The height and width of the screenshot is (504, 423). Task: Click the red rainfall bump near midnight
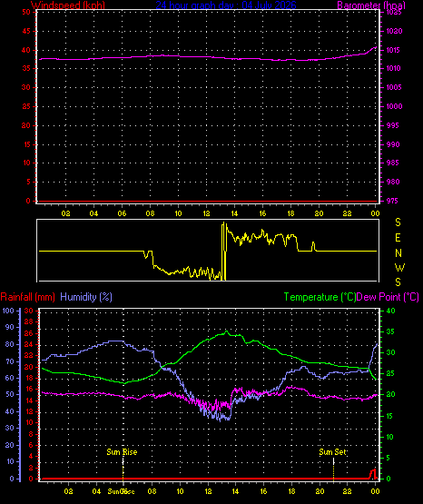[373, 474]
